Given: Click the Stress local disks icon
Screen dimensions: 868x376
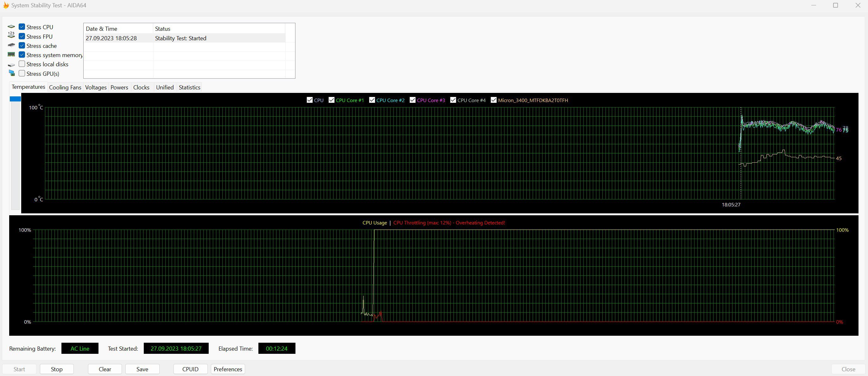Looking at the screenshot, I should tap(10, 64).
